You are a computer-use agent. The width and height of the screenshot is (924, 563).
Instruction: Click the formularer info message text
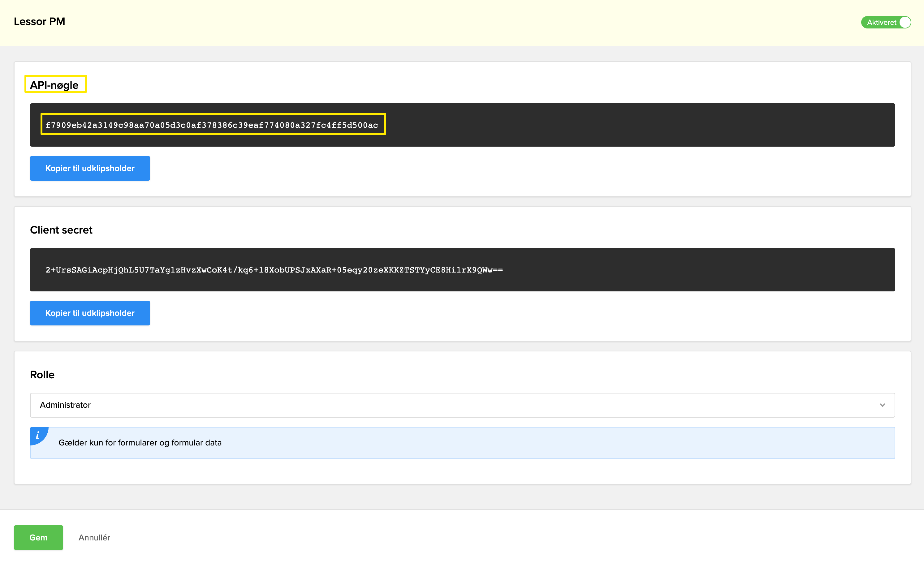[140, 443]
